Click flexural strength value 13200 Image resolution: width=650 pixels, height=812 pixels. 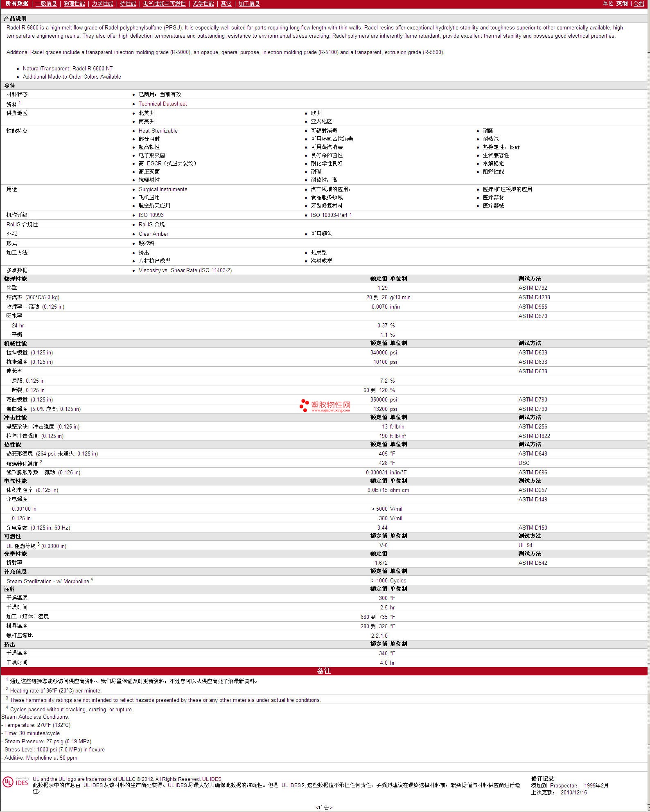[x=380, y=409]
